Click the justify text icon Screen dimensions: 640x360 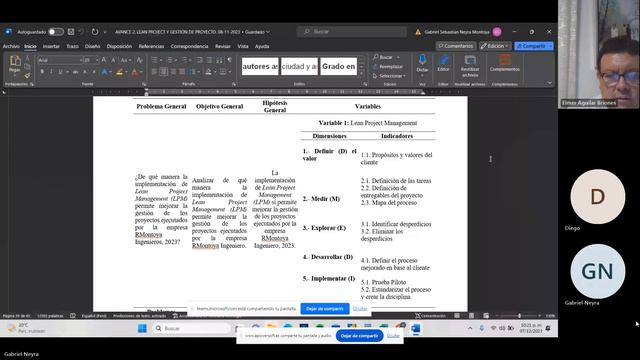182,72
